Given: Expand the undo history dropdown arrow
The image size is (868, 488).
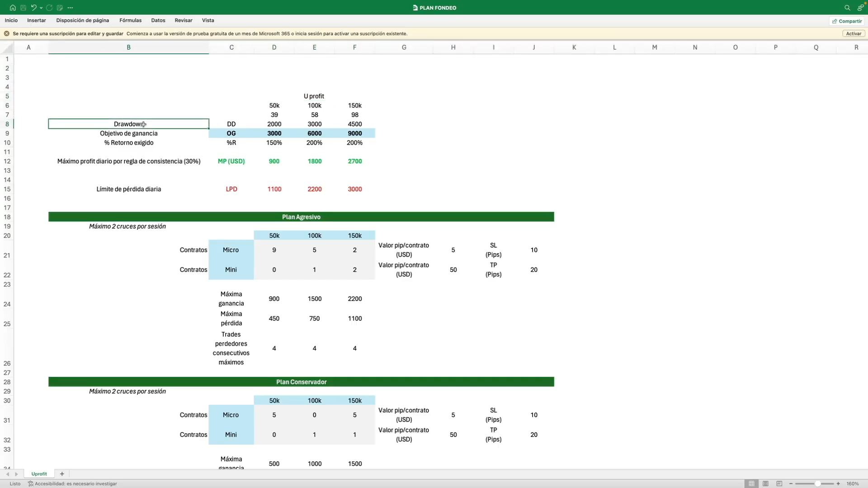Looking at the screenshot, I should coord(41,8).
